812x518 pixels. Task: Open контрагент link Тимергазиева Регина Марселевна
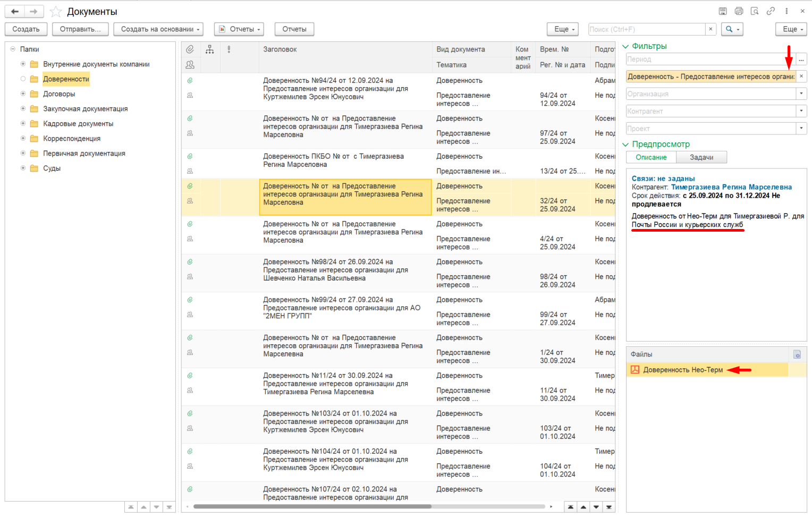731,187
